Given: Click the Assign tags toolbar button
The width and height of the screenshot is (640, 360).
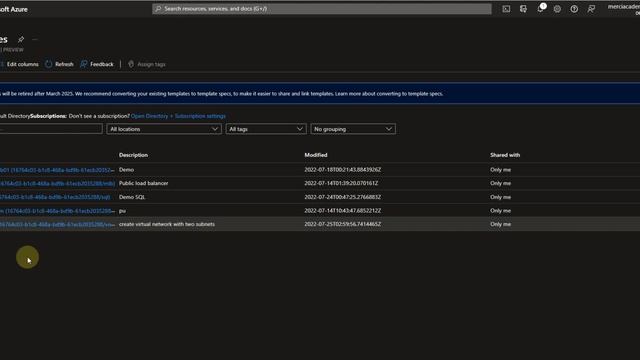Looking at the screenshot, I should click(x=147, y=64).
